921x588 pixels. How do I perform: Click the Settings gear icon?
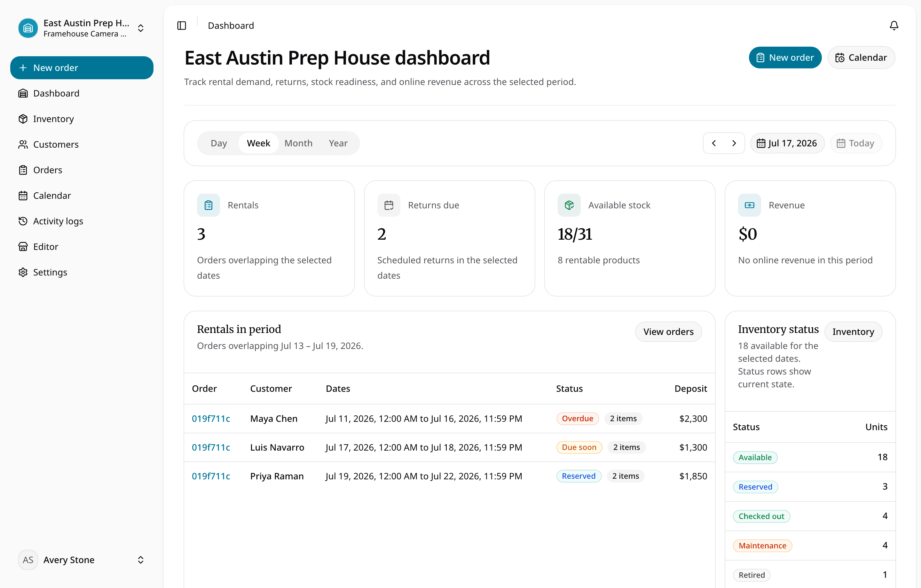(x=23, y=272)
